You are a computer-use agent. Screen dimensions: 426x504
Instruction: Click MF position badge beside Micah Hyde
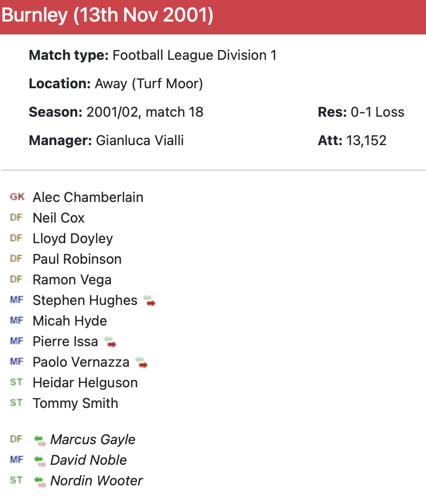[16, 321]
